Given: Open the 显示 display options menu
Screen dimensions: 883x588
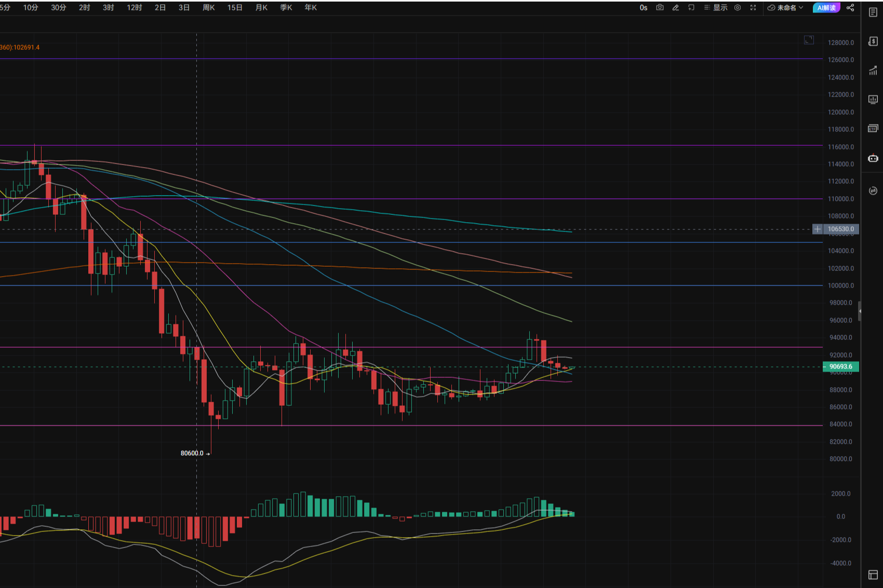Looking at the screenshot, I should (x=716, y=8).
